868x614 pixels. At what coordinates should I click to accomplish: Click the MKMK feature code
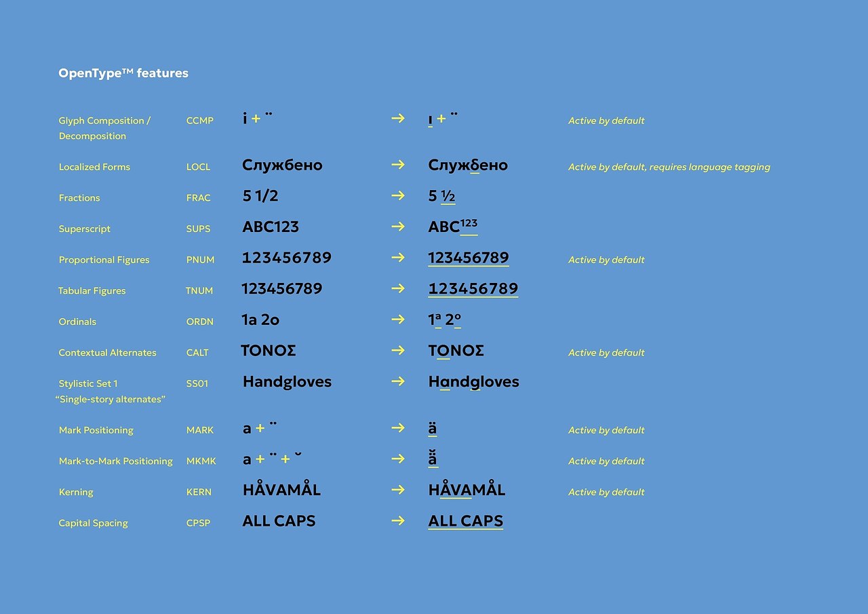[x=201, y=461]
